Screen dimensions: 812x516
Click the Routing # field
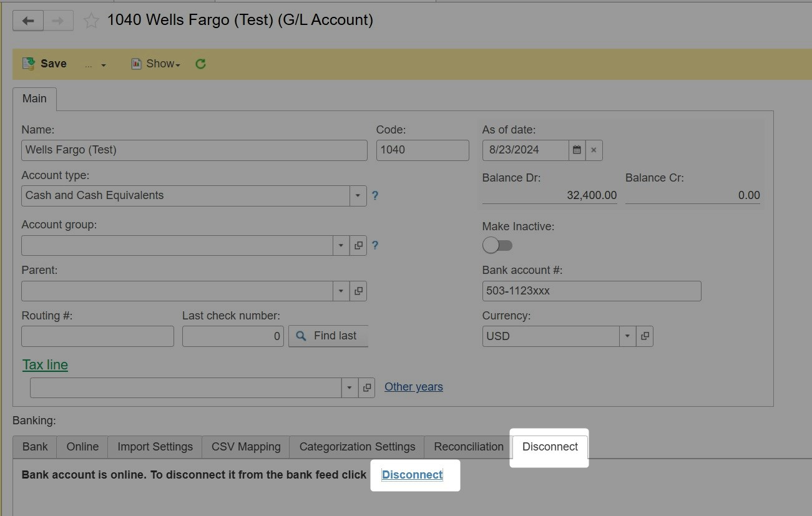coord(97,336)
